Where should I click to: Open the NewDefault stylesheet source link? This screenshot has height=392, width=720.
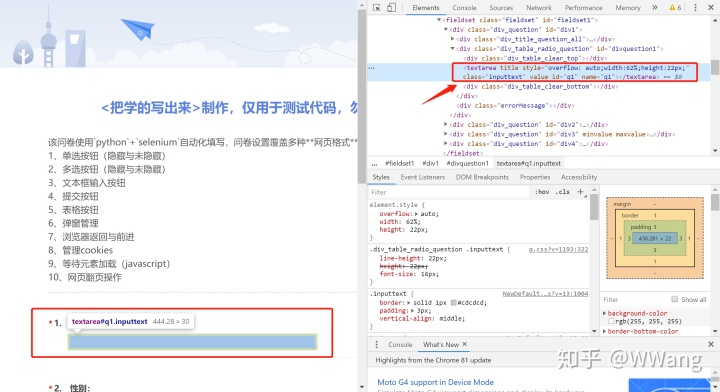click(x=545, y=293)
